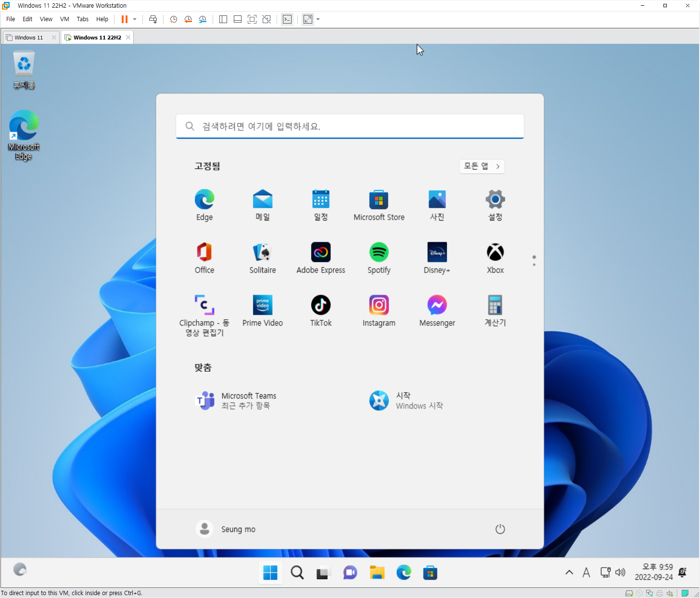The height and width of the screenshot is (598, 700).
Task: Launch the Office app
Action: tap(204, 258)
